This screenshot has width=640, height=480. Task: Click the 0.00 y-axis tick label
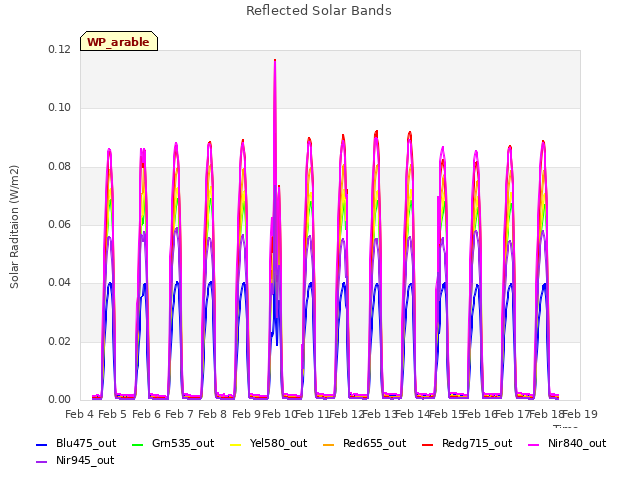click(60, 399)
